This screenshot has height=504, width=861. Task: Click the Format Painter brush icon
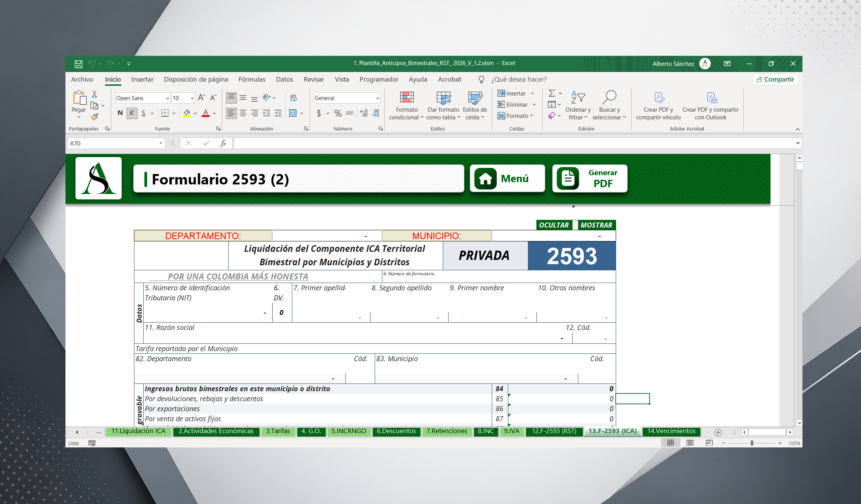click(94, 116)
